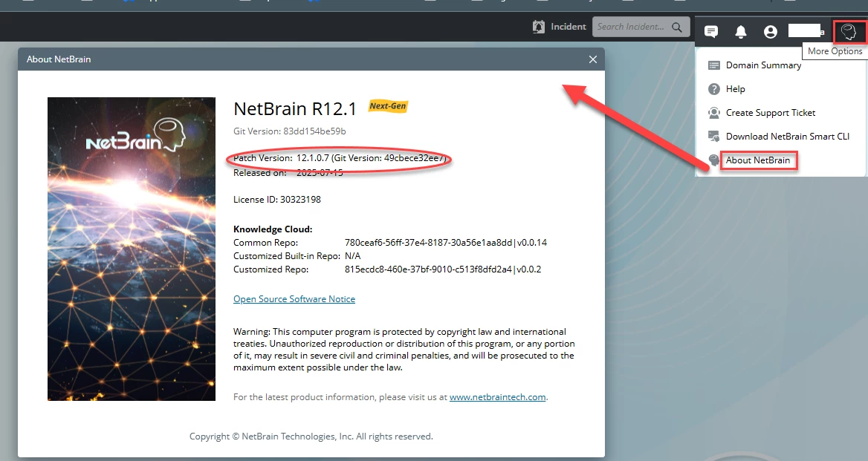The image size is (868, 461).
Task: Open the user account icon
Action: (771, 31)
